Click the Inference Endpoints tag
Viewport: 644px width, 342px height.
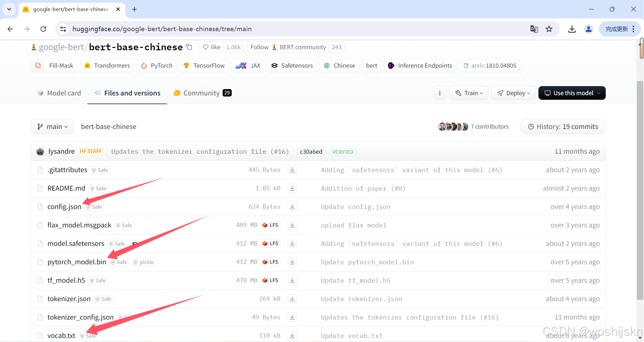[420, 66]
